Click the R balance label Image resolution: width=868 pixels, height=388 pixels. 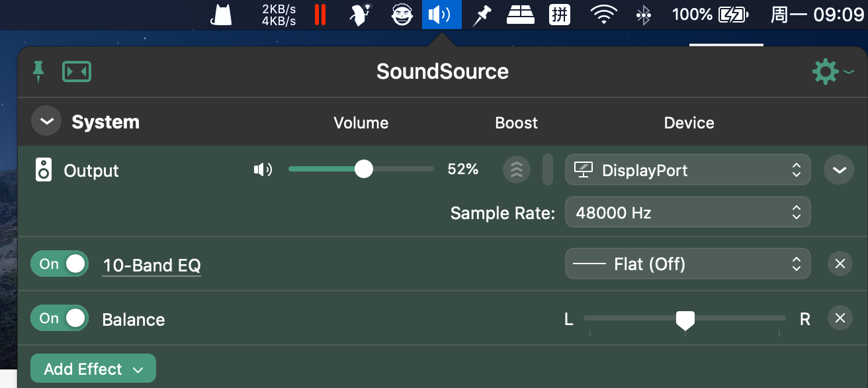[x=805, y=319]
